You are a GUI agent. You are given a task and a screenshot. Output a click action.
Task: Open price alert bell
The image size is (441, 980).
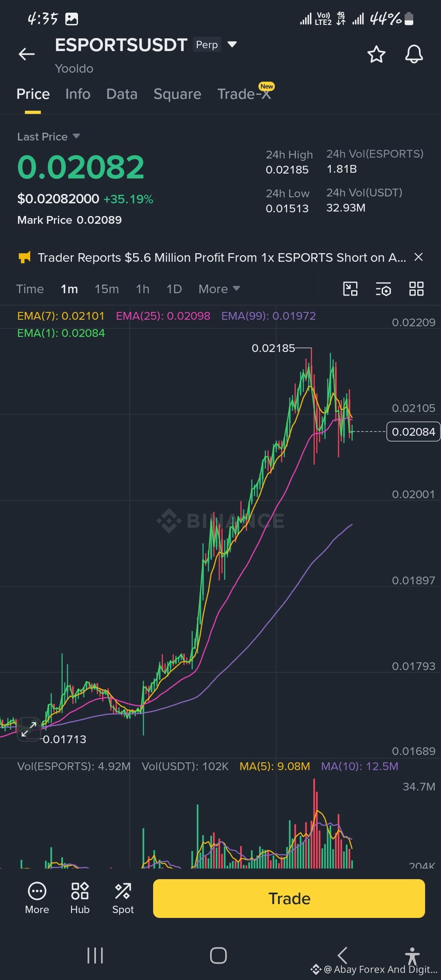414,54
